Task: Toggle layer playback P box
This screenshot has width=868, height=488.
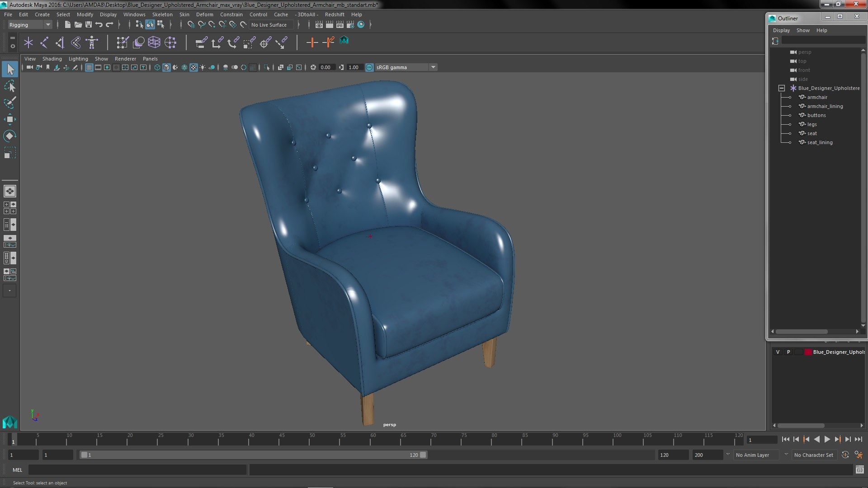Action: 788,352
